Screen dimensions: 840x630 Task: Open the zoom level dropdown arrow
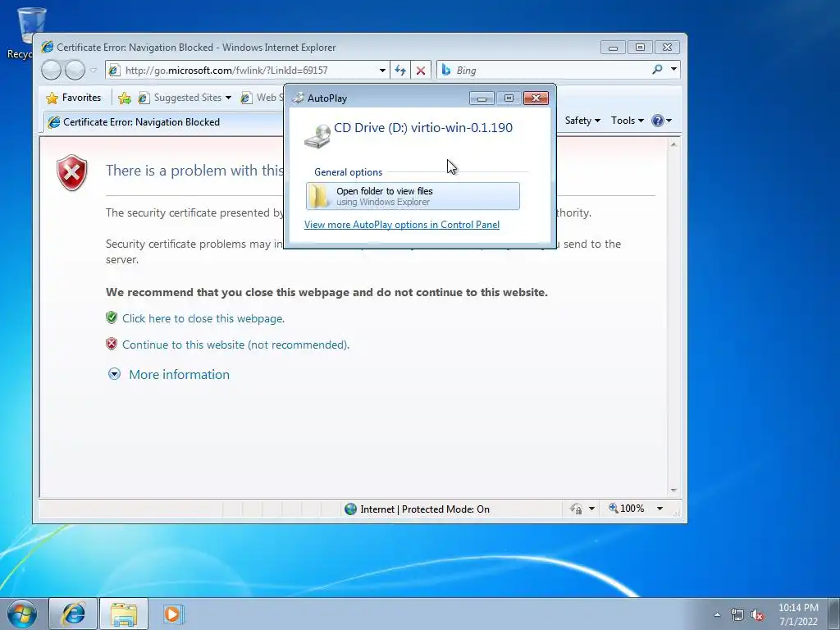click(660, 509)
